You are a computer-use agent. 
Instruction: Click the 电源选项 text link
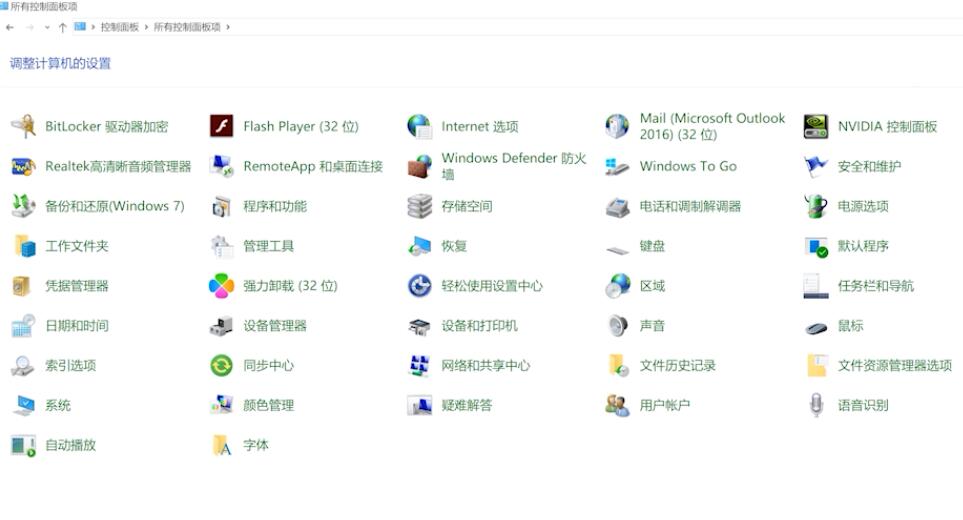pyautogui.click(x=863, y=206)
